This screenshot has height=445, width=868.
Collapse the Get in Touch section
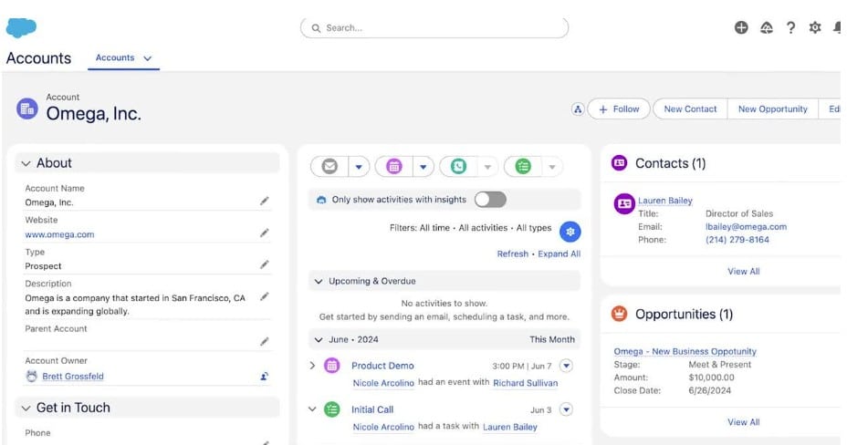26,408
